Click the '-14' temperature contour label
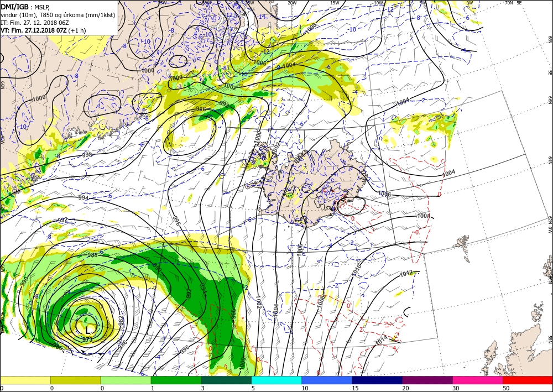 (x=262, y=17)
